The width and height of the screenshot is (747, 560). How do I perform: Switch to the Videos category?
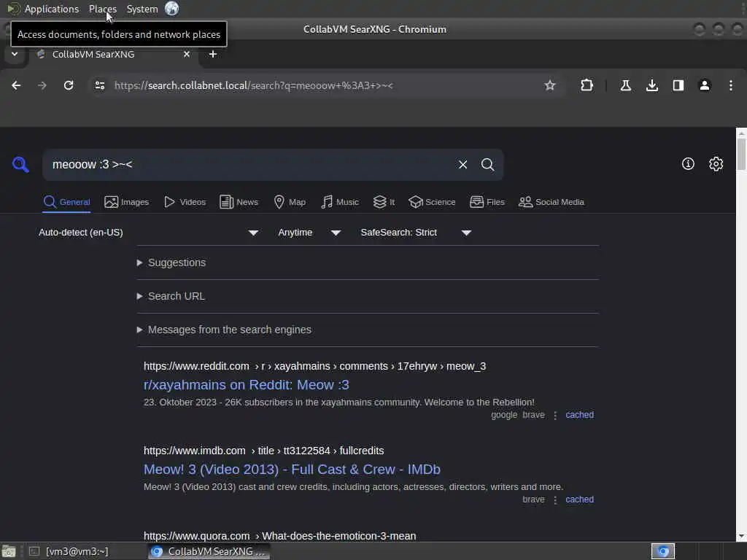point(185,202)
